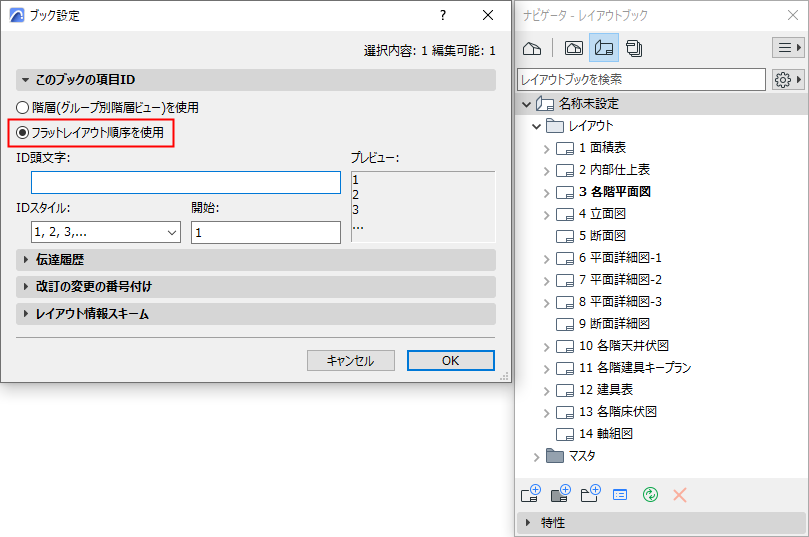Select Layout Book icon in Navigator
This screenshot has height=537, width=809.
604,48
